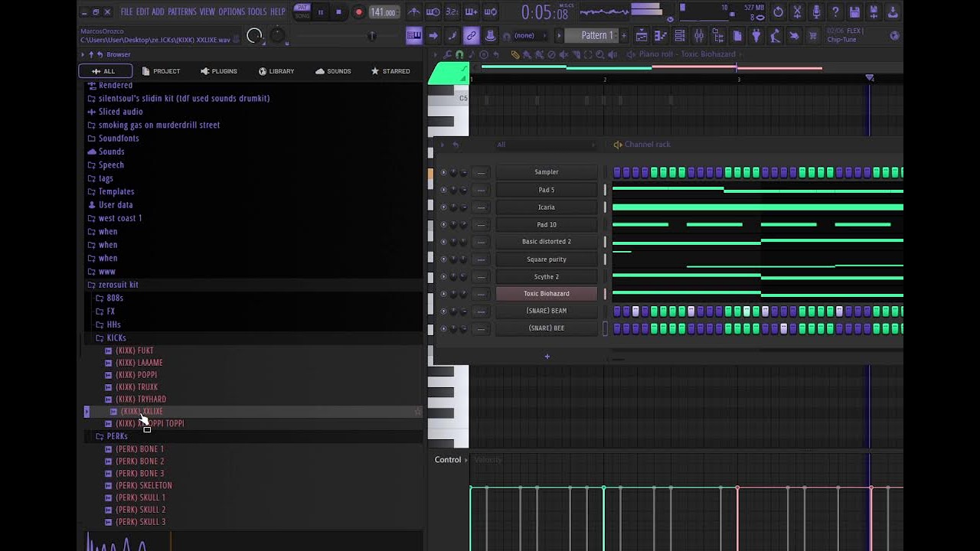This screenshot has height=551, width=980.
Task: Click the stop playback button
Action: point(339,12)
